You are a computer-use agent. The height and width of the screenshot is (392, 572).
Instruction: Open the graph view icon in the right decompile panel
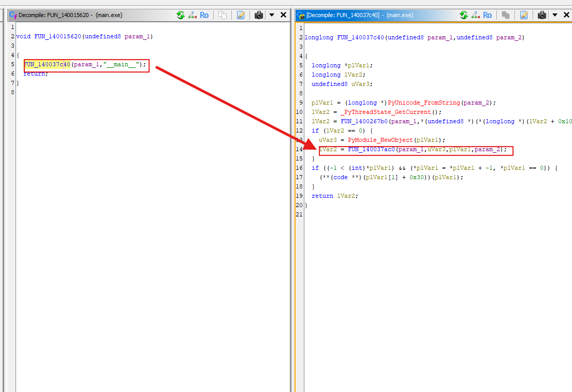[x=476, y=15]
